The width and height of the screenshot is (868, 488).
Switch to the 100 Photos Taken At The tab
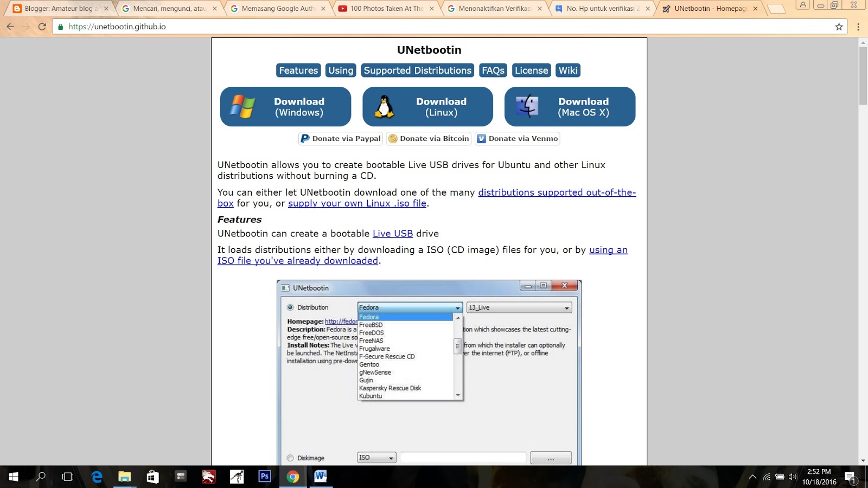pos(386,9)
